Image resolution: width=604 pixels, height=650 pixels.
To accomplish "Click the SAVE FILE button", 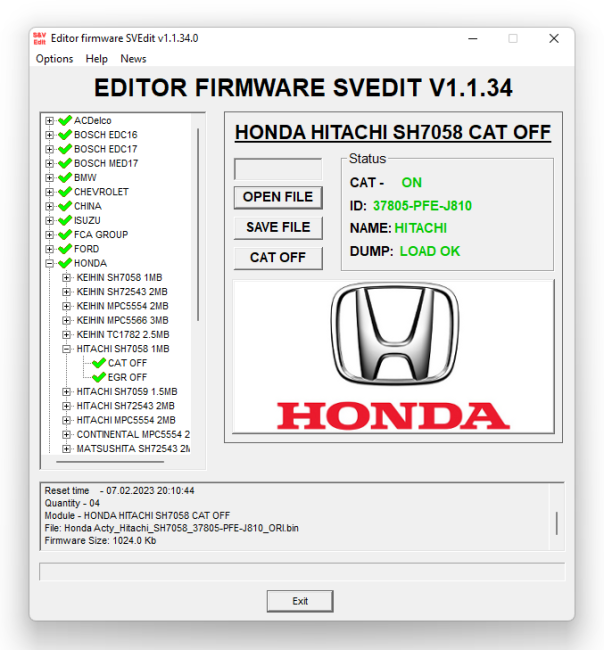I will [x=278, y=228].
